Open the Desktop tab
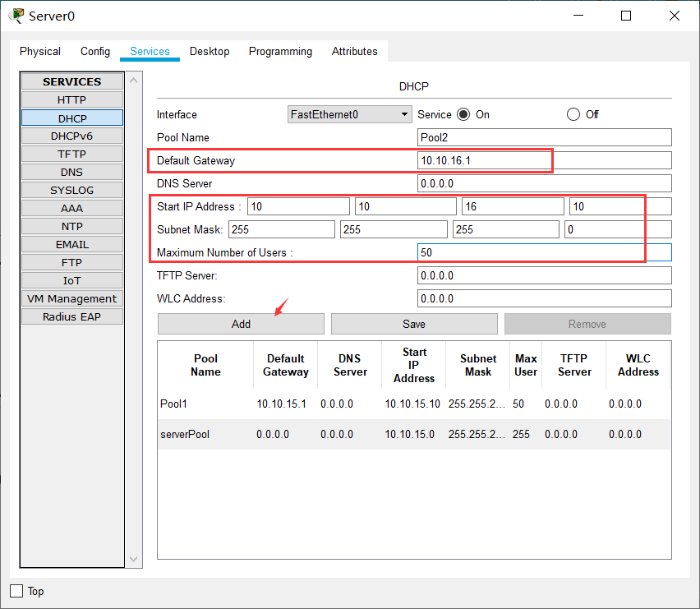The height and width of the screenshot is (609, 700). [x=210, y=51]
